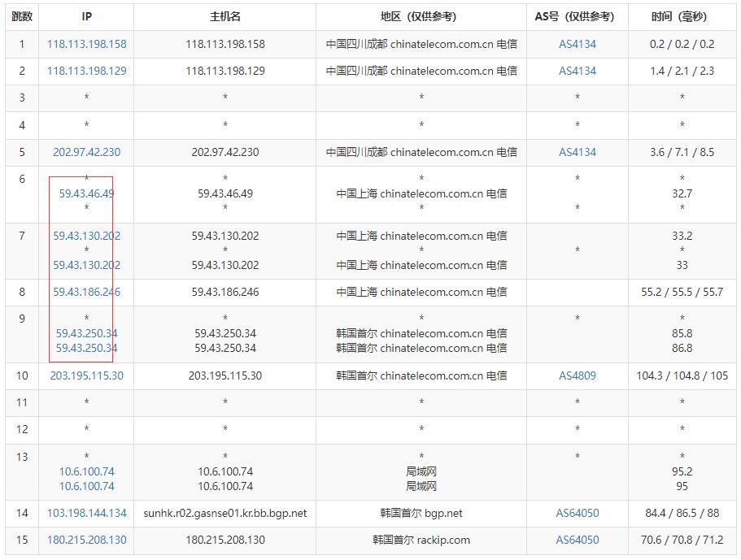
Task: Click the 地区（仅供参考） column header
Action: (x=421, y=16)
